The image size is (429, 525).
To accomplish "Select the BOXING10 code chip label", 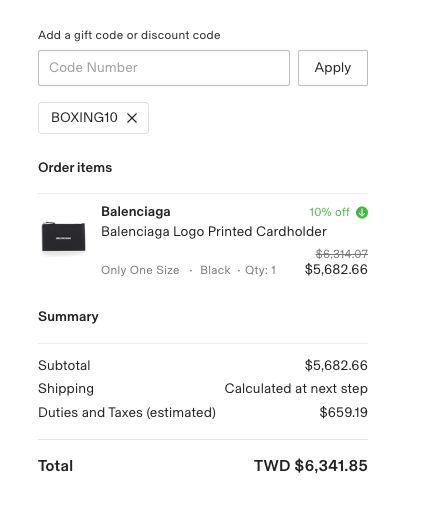I will coord(84,118).
